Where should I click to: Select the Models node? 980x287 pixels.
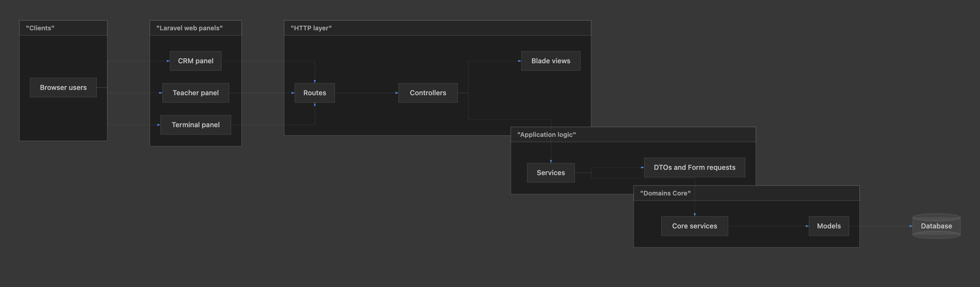[x=829, y=226]
